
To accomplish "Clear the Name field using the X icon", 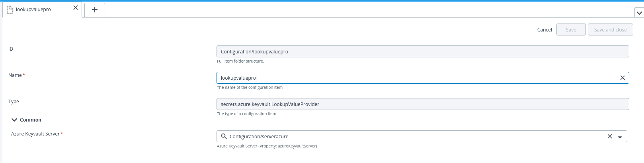I will tap(623, 78).
